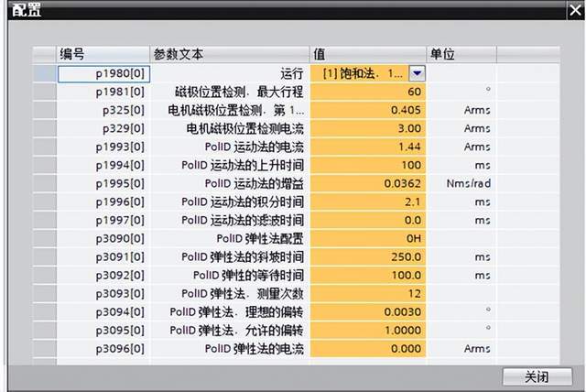Image resolution: width=586 pixels, height=392 pixels.
Task: Click PolID 弹性法配置 text
Action: [260, 238]
